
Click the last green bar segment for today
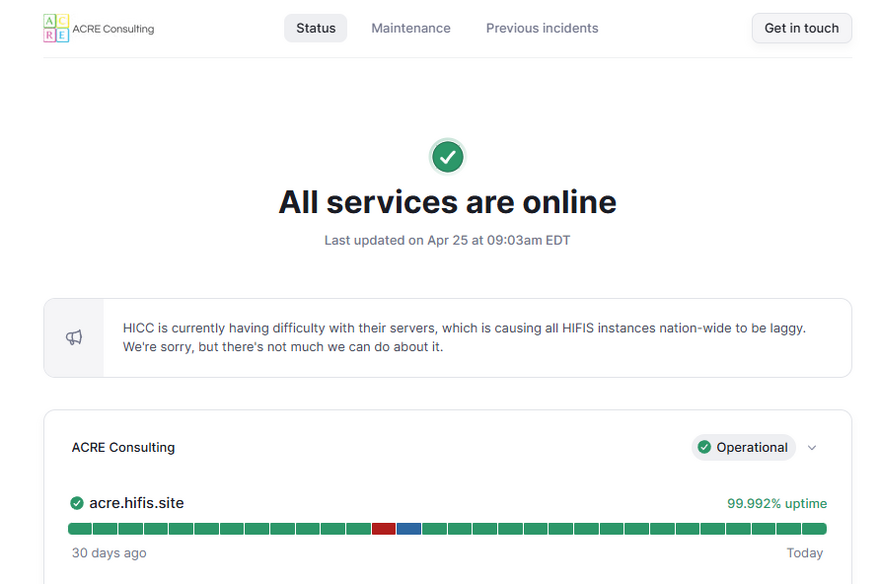click(814, 529)
